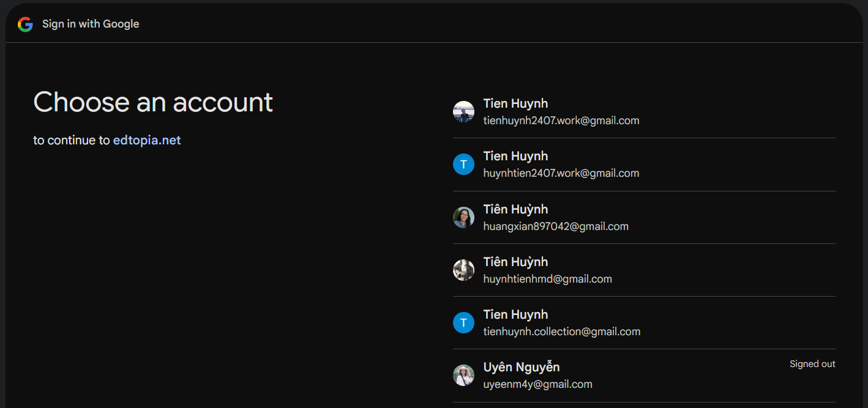Choose email uyeenm4y@gmail.com
The image size is (868, 408).
point(538,384)
